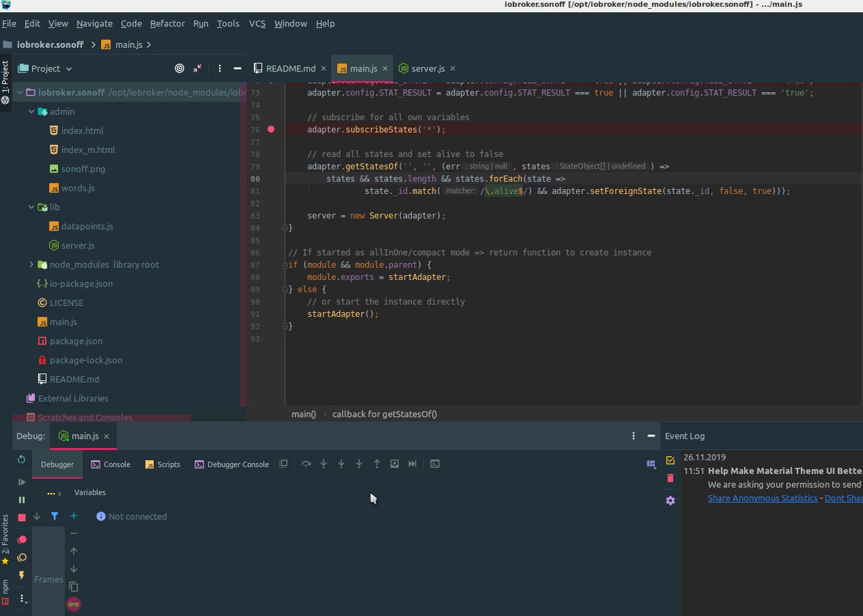Hide the Project tool window
The image size is (863, 616).
[x=238, y=68]
